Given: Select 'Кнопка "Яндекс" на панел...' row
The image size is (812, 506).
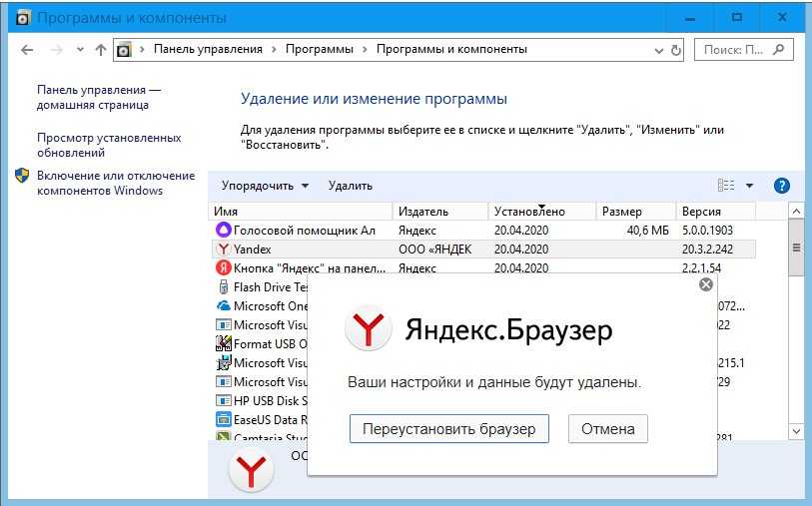Looking at the screenshot, I should (x=483, y=266).
